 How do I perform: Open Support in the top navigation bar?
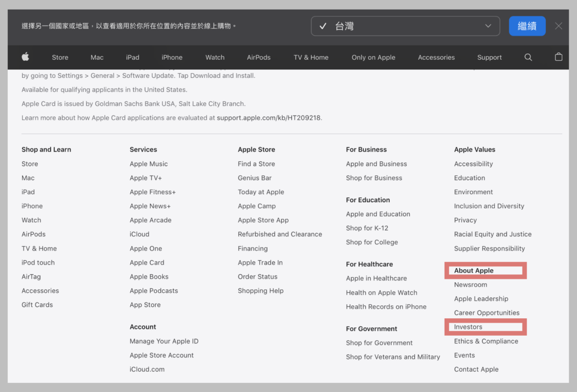click(490, 57)
